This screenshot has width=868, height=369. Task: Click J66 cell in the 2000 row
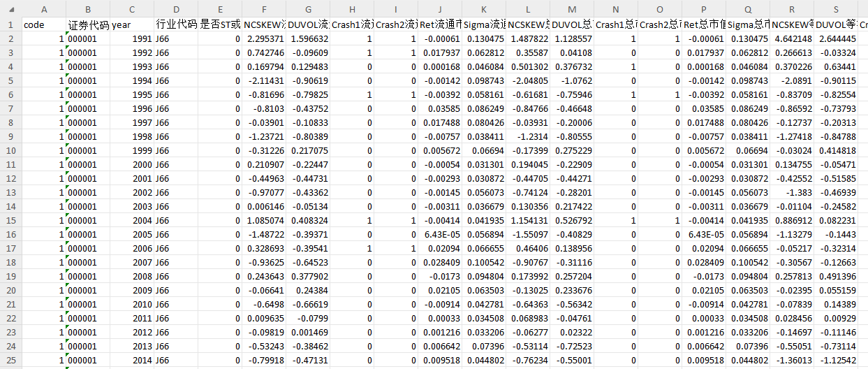[176, 164]
